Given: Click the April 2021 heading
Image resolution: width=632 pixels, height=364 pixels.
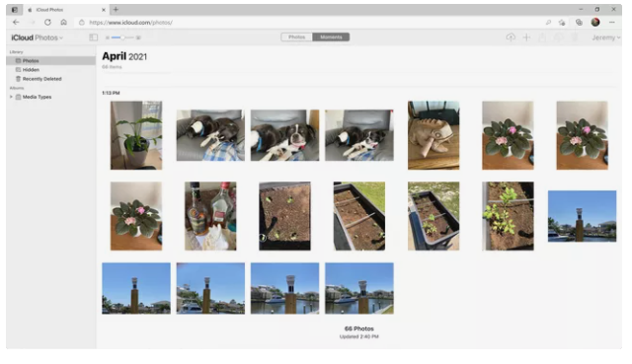Looking at the screenshot, I should pyautogui.click(x=124, y=56).
